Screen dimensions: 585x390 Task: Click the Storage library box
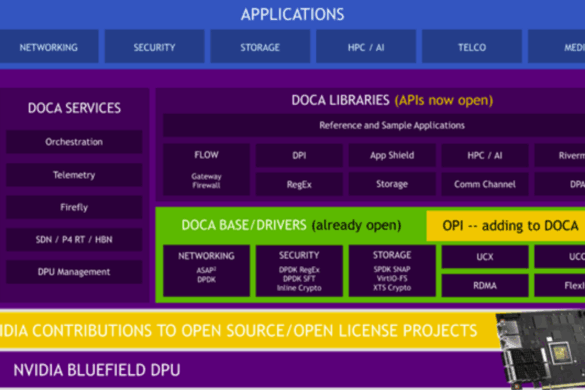(392, 184)
